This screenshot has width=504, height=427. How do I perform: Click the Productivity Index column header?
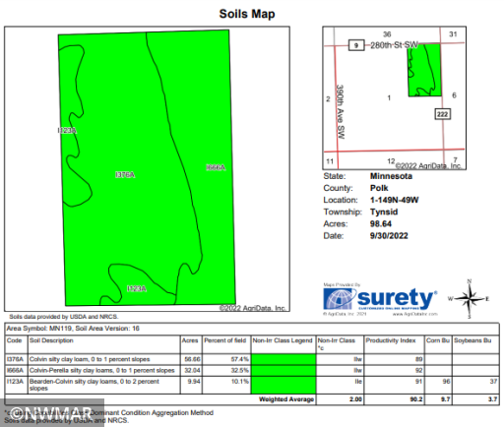(x=391, y=340)
